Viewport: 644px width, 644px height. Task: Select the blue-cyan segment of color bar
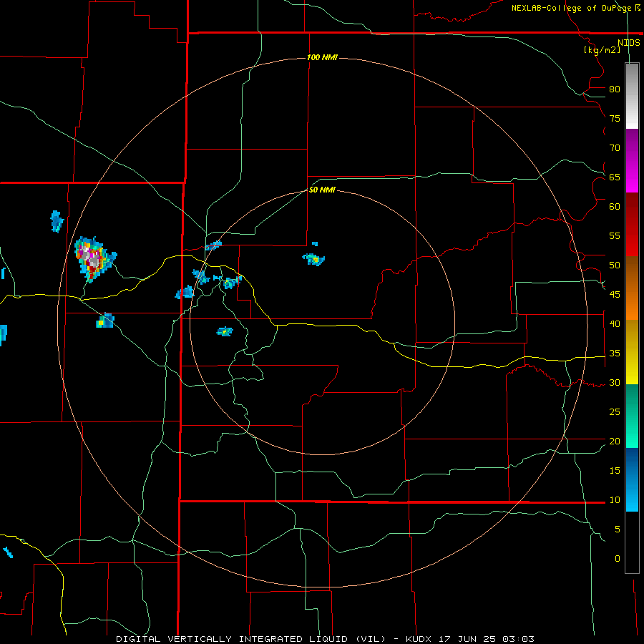632,479
